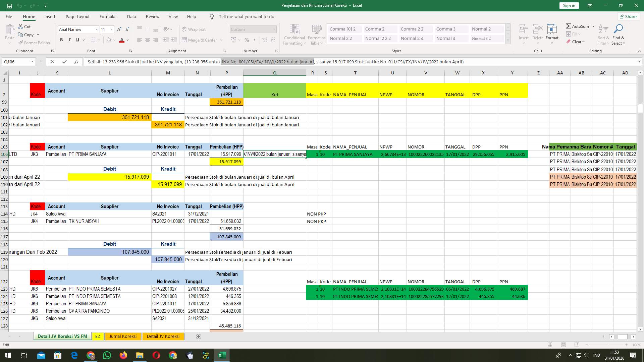
Task: Click the Merge & Center icon
Action: pyautogui.click(x=200, y=40)
